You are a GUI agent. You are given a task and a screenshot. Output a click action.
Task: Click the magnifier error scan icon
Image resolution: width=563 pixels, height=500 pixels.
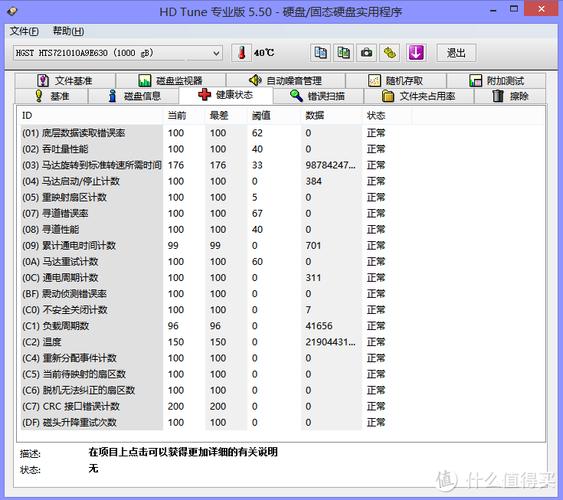(x=296, y=96)
